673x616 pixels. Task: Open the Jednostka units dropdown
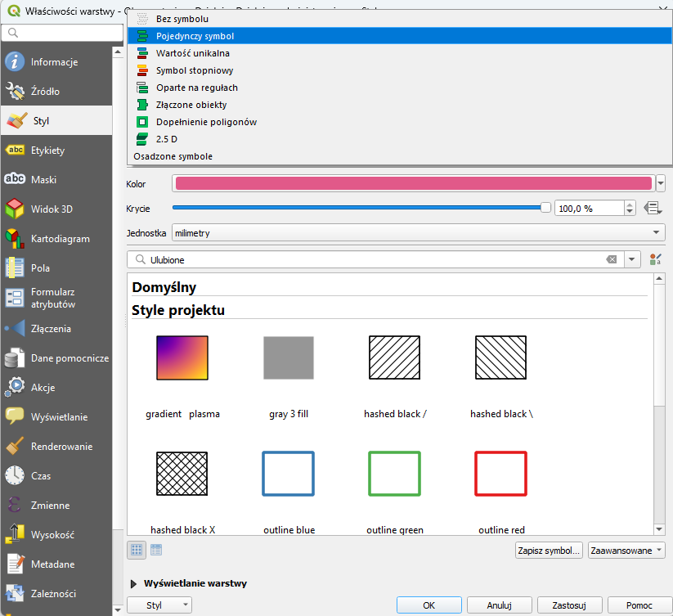tap(417, 233)
